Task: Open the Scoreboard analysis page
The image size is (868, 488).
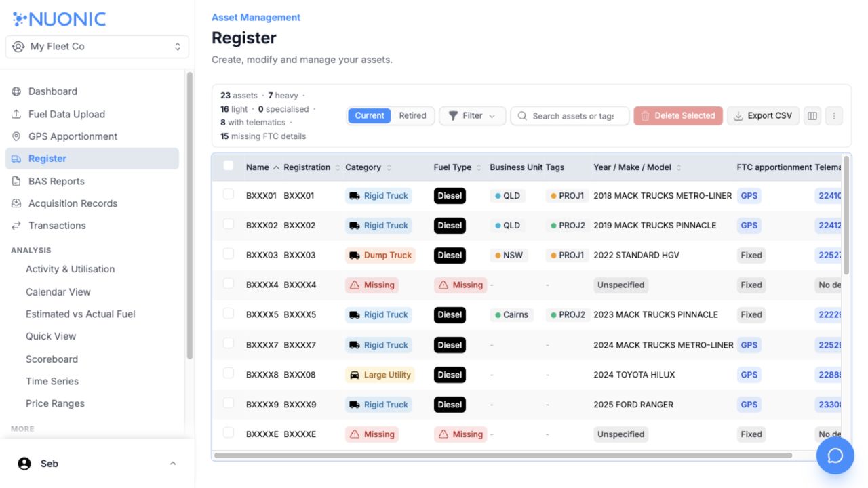Action: pyautogui.click(x=52, y=359)
